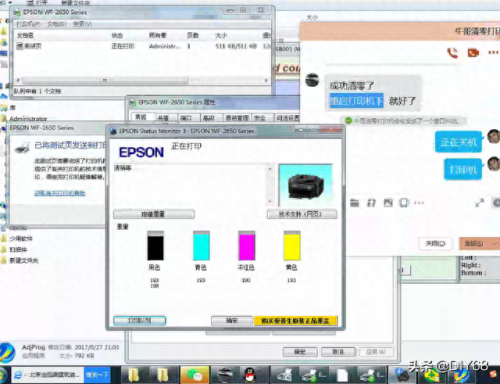Image resolution: width=500 pixels, height=384 pixels.
Task: Click the cyan ink level bar
Action: (x=201, y=246)
